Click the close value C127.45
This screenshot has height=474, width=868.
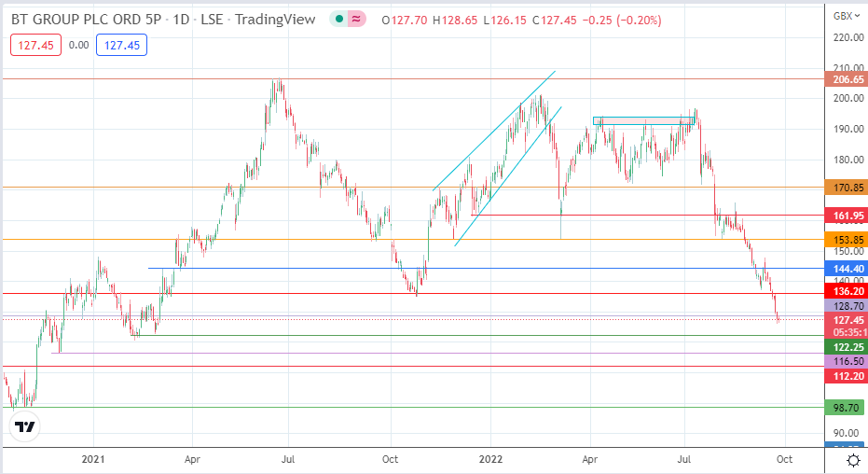coord(554,20)
